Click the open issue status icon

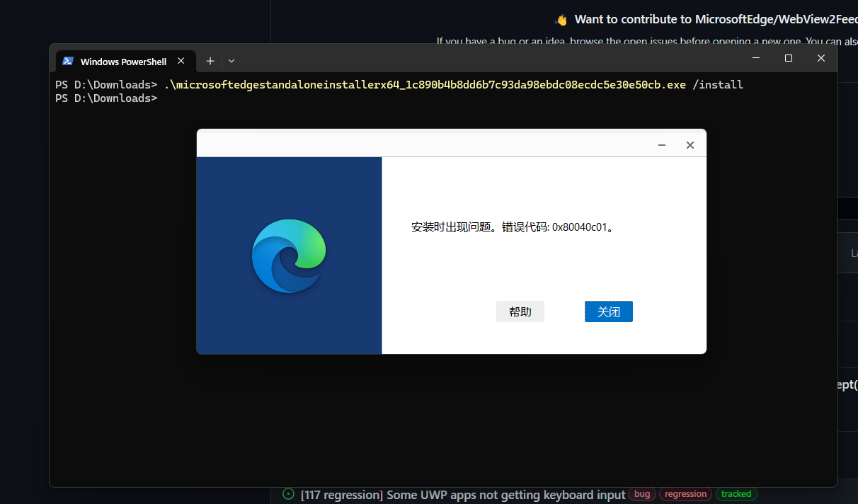[x=288, y=494]
